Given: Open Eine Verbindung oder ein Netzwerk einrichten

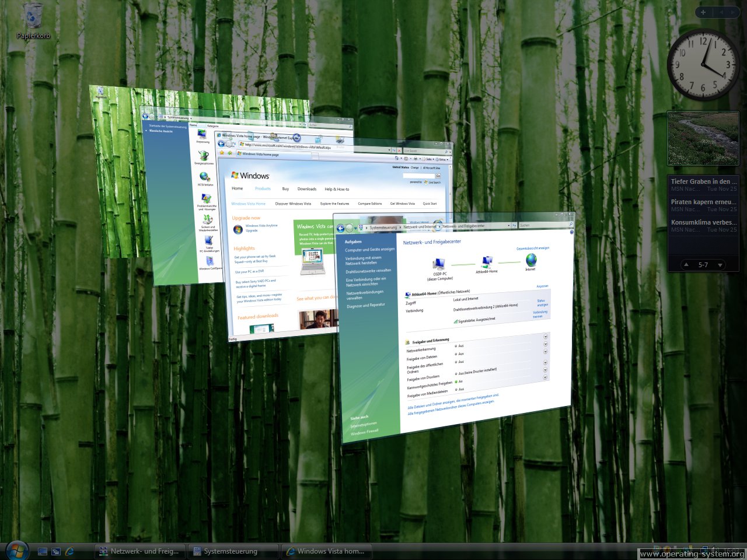Looking at the screenshot, I should 366,282.
